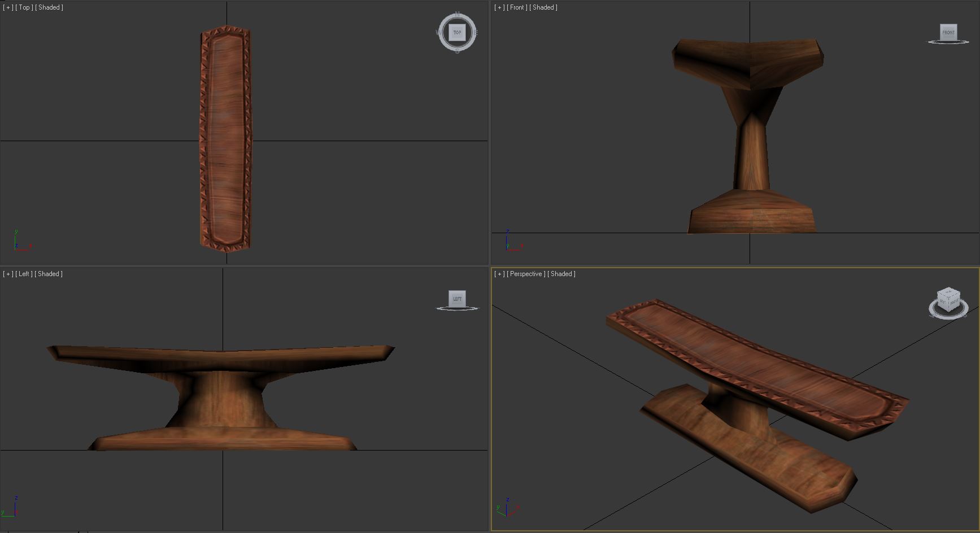980x533 pixels.
Task: Open the [Shaded] menu in Front viewport
Action: pos(543,7)
